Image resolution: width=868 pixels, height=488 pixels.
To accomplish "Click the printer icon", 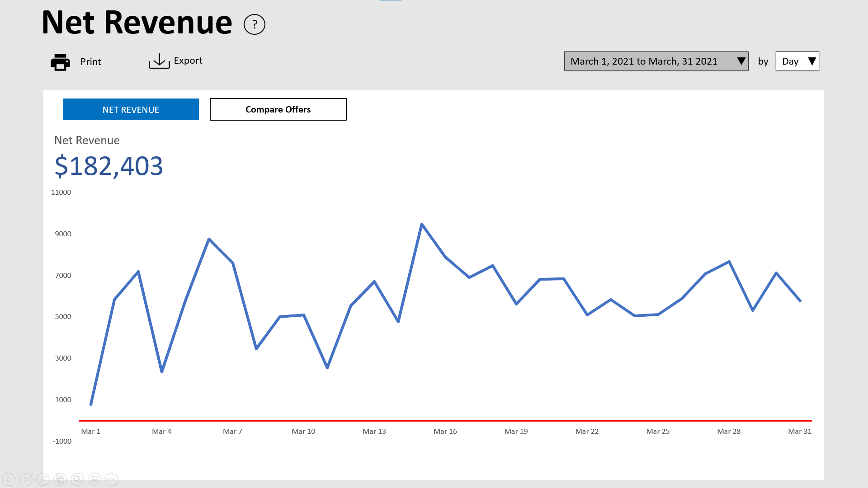I will tap(60, 62).
